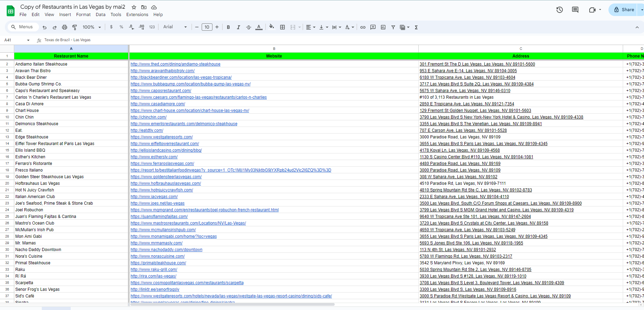Viewport: 644px width, 310px height.
Task: Open the rira.com/las-vegas link
Action: pos(154,276)
